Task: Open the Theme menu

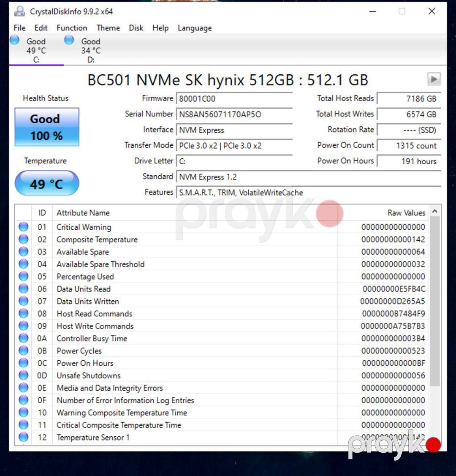Action: 109,28
